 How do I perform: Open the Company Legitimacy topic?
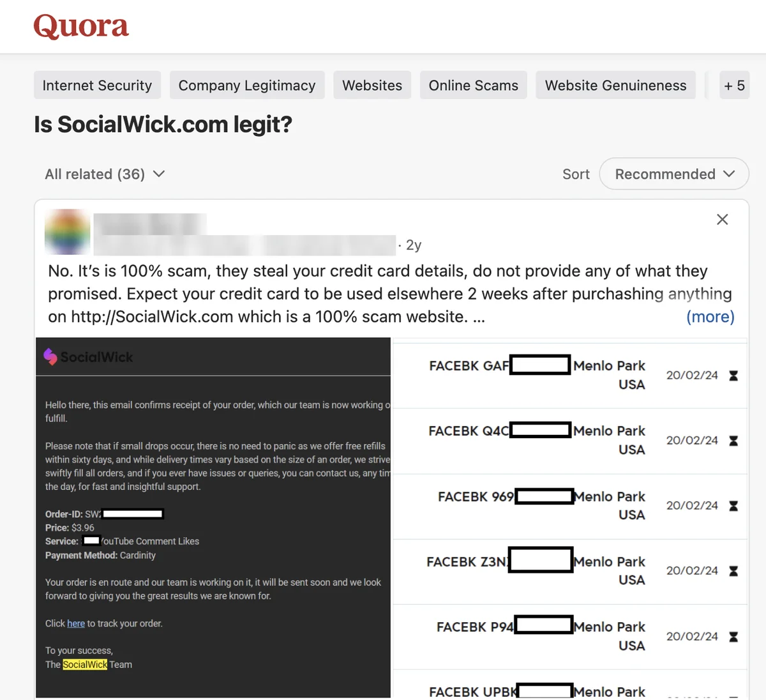(247, 85)
